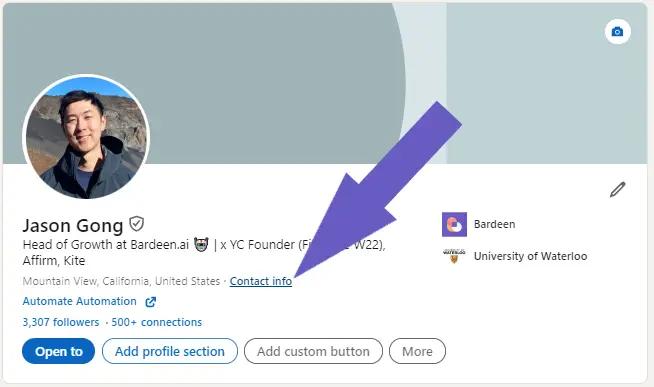This screenshot has width=654, height=387.
Task: Open the circular profile photo
Action: click(86, 137)
